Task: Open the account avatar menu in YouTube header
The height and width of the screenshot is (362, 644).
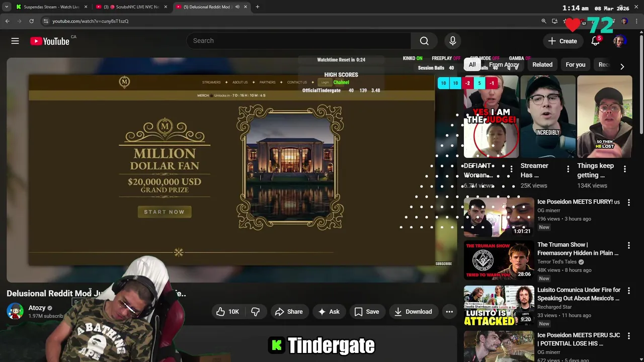Action: pos(619,41)
